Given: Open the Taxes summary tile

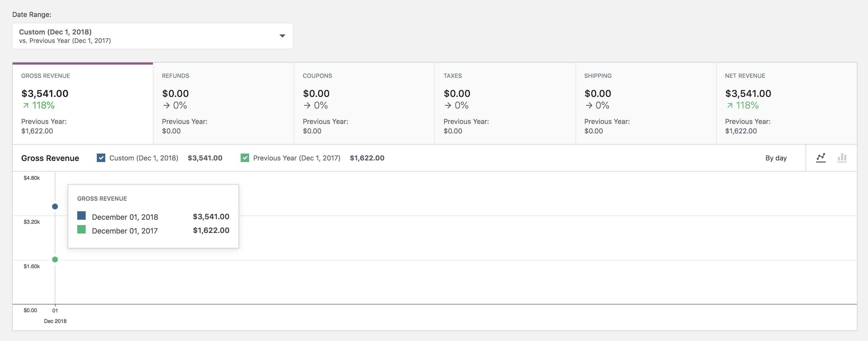Looking at the screenshot, I should pyautogui.click(x=505, y=103).
